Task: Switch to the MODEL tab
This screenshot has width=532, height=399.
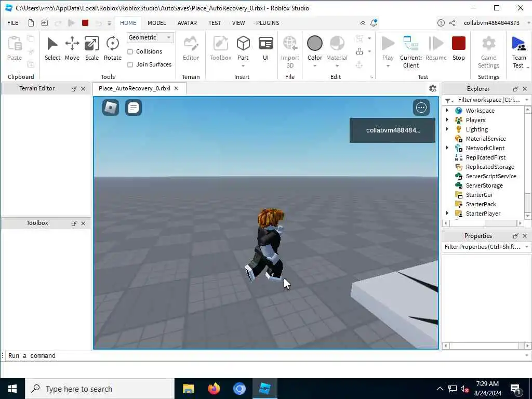Action: click(x=156, y=23)
